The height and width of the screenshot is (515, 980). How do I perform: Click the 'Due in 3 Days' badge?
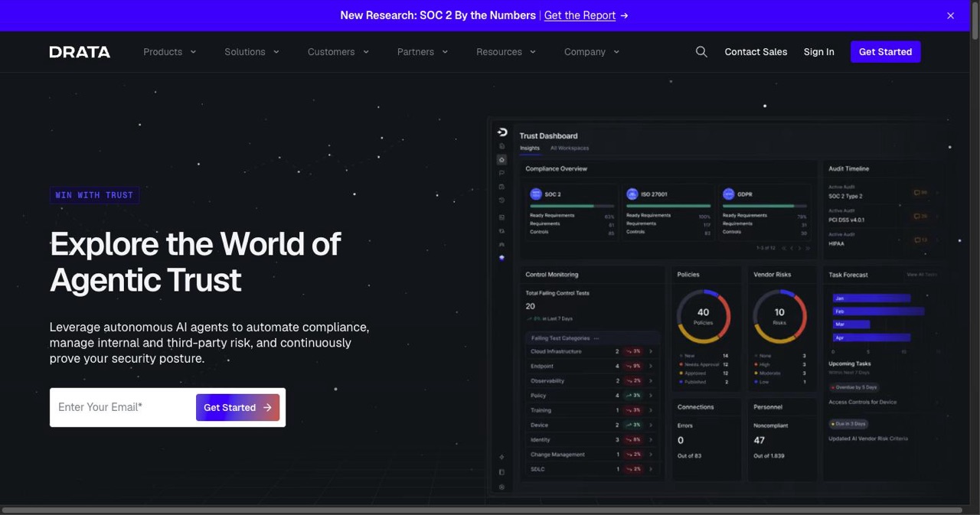click(x=848, y=424)
